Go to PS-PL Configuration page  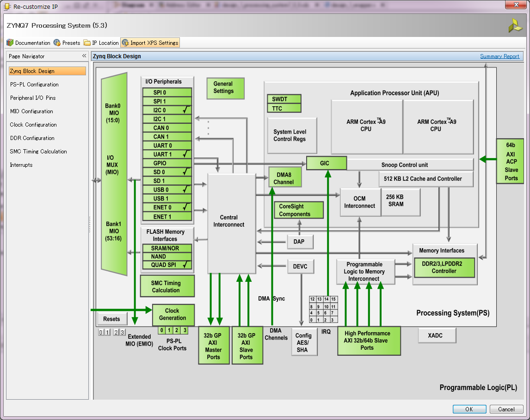coord(34,85)
